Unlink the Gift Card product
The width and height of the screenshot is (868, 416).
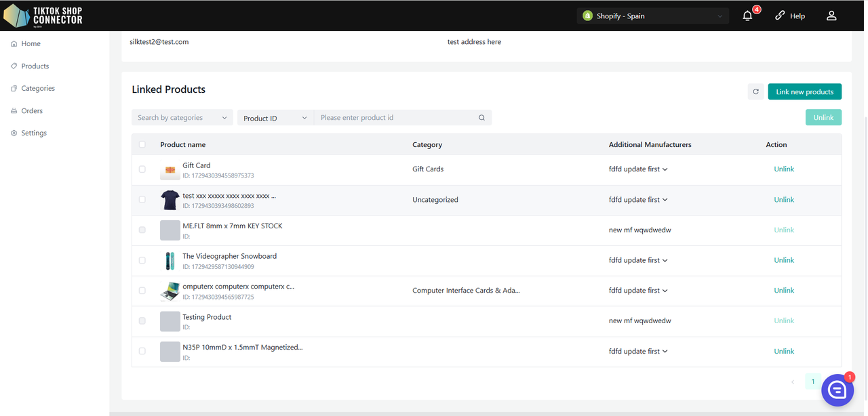point(783,169)
